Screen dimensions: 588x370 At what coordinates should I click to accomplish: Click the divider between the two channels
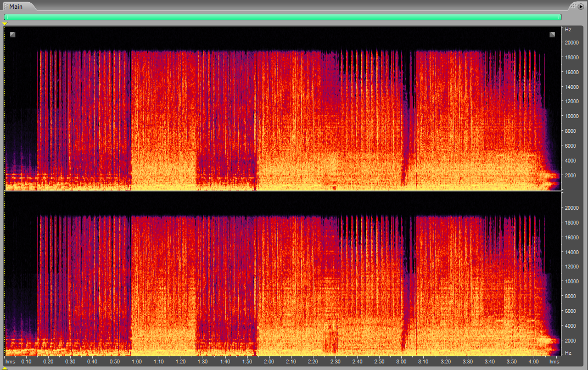click(x=283, y=192)
